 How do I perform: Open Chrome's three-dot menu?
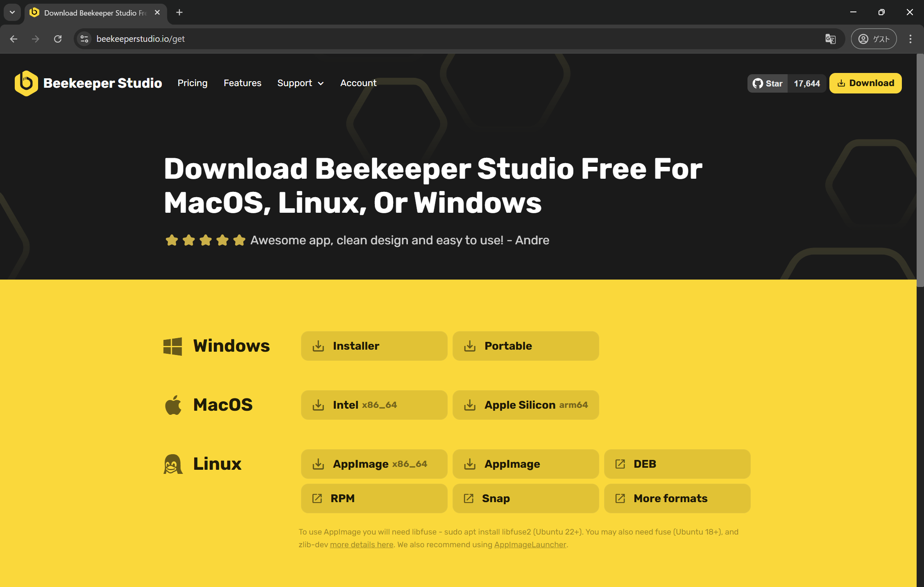pos(910,39)
